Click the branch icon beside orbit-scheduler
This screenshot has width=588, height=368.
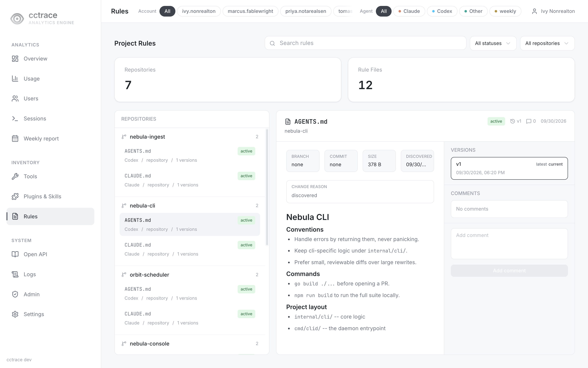pos(124,275)
